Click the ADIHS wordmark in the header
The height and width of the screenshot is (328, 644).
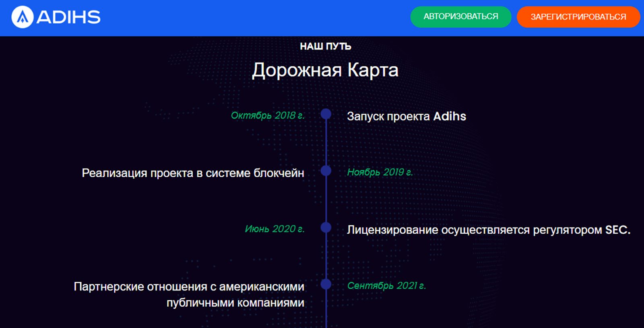[68, 17]
